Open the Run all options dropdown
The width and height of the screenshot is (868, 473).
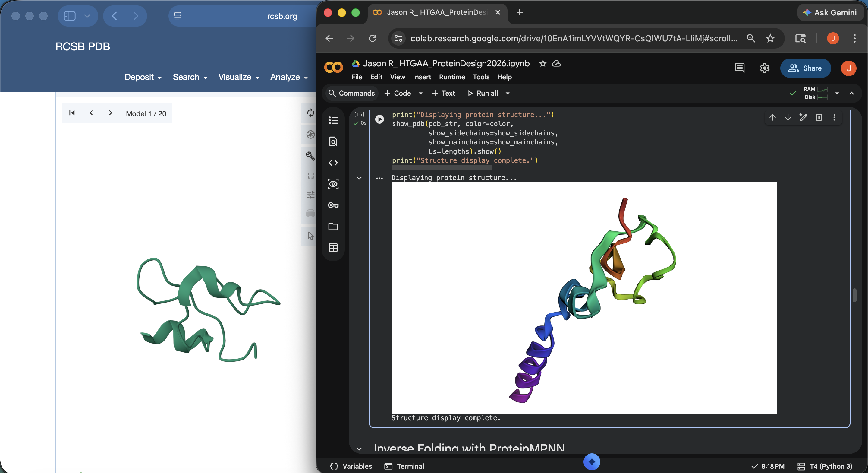coord(508,93)
